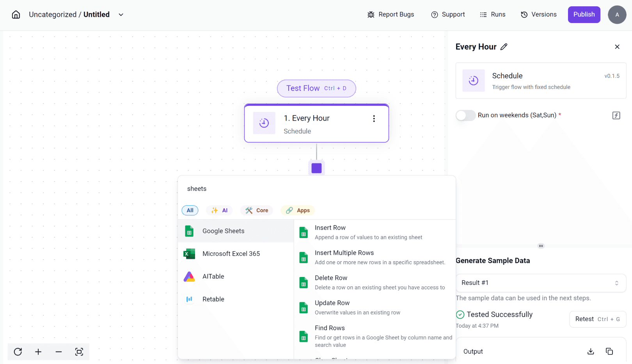
Task: Enable Run on weekends (Sat,Sun)
Action: click(465, 115)
